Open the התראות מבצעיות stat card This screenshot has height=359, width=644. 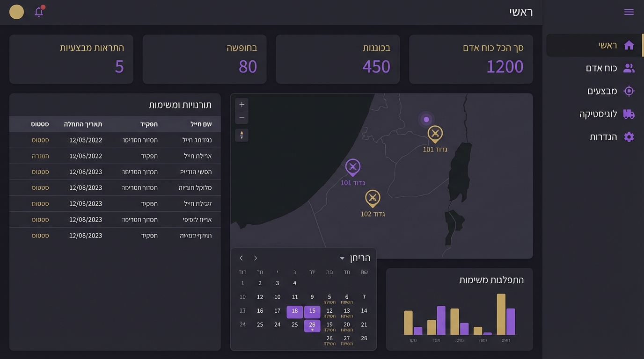(x=71, y=59)
